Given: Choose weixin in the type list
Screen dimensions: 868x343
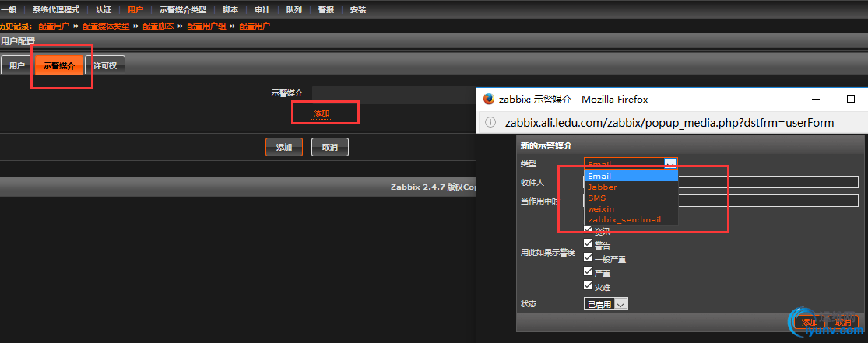Looking at the screenshot, I should pyautogui.click(x=631, y=208).
